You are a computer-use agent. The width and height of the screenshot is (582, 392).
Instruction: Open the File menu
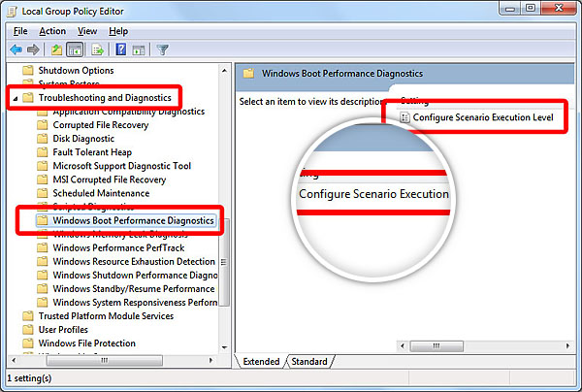20,31
